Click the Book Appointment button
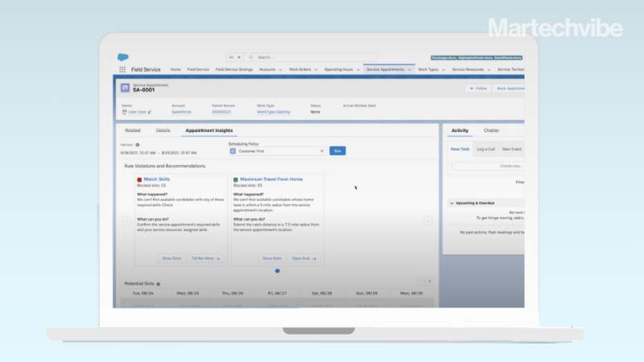 (x=510, y=88)
